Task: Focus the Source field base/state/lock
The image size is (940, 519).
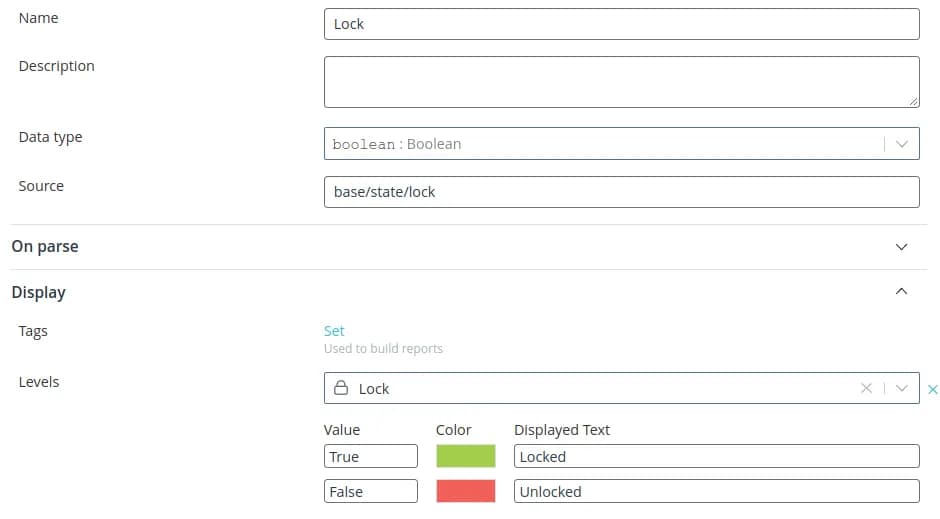Action: pos(621,192)
